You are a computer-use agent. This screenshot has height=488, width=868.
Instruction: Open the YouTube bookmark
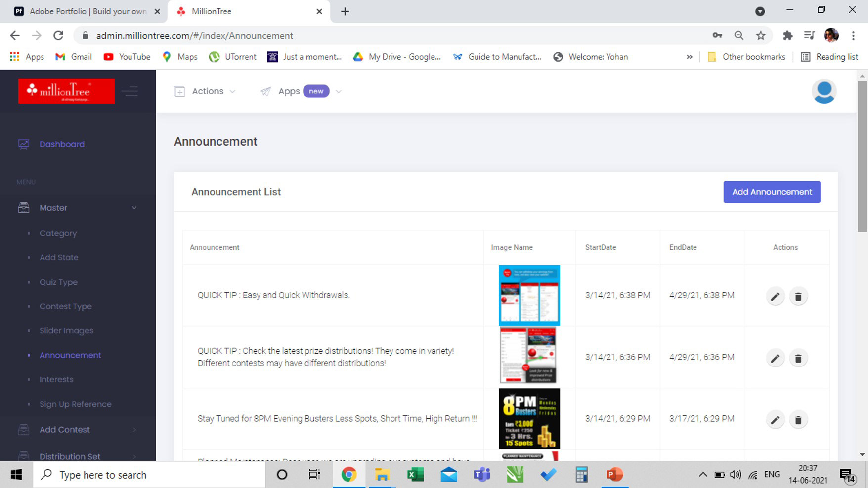(127, 57)
